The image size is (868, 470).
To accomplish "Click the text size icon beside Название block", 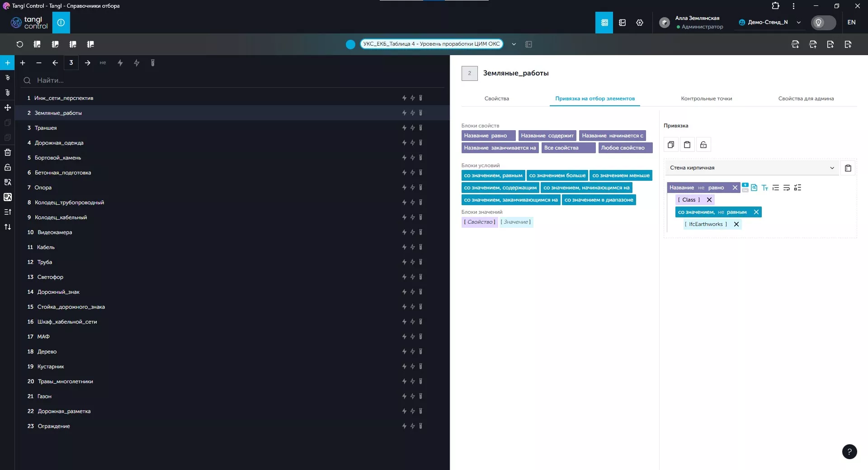I will click(765, 188).
